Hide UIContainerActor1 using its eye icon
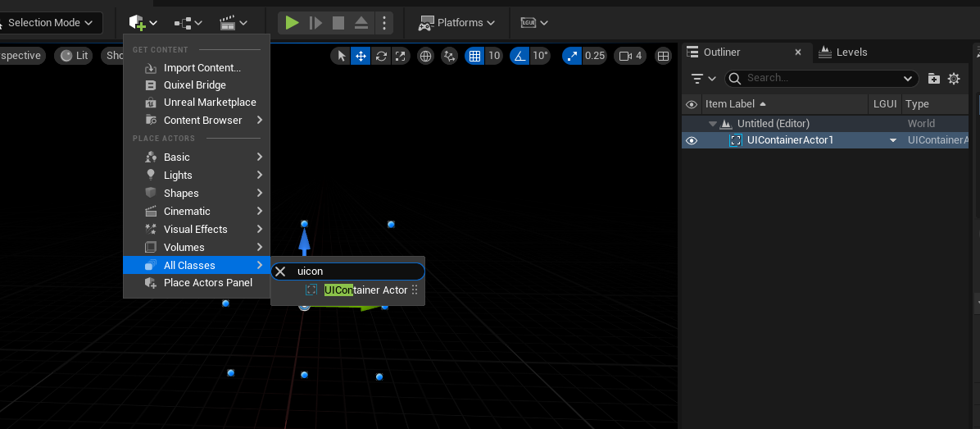The height and width of the screenshot is (429, 980). [692, 140]
